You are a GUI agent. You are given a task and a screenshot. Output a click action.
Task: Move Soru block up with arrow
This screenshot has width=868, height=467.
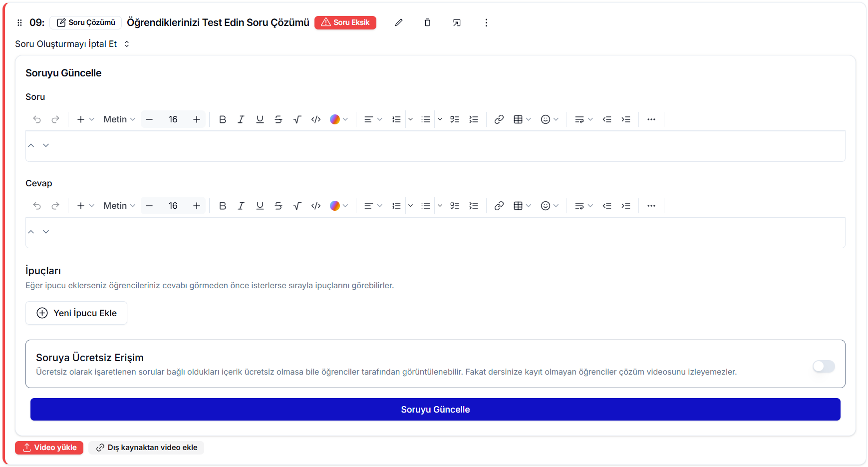31,145
